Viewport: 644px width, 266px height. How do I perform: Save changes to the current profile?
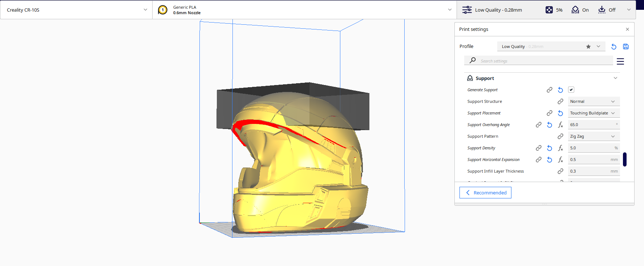626,47
